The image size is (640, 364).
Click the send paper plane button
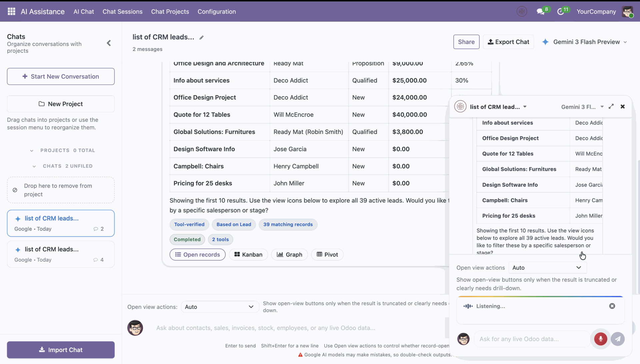click(x=618, y=339)
